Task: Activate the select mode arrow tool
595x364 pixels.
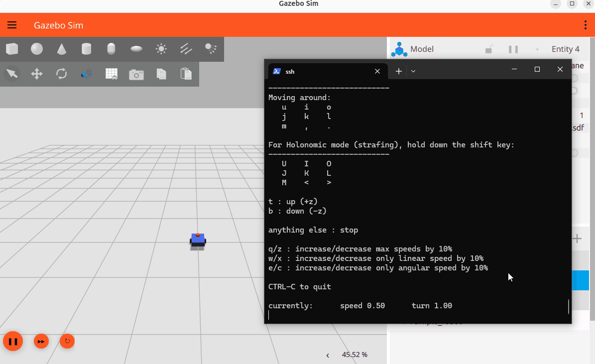Action: pyautogui.click(x=12, y=74)
